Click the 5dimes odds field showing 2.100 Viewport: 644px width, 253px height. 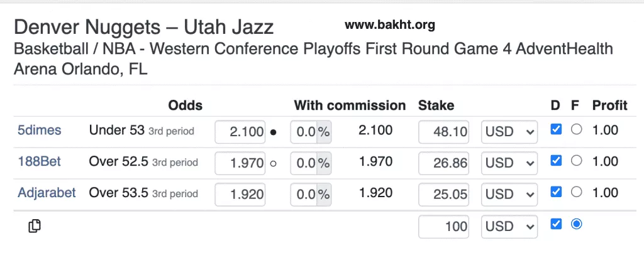click(x=241, y=132)
